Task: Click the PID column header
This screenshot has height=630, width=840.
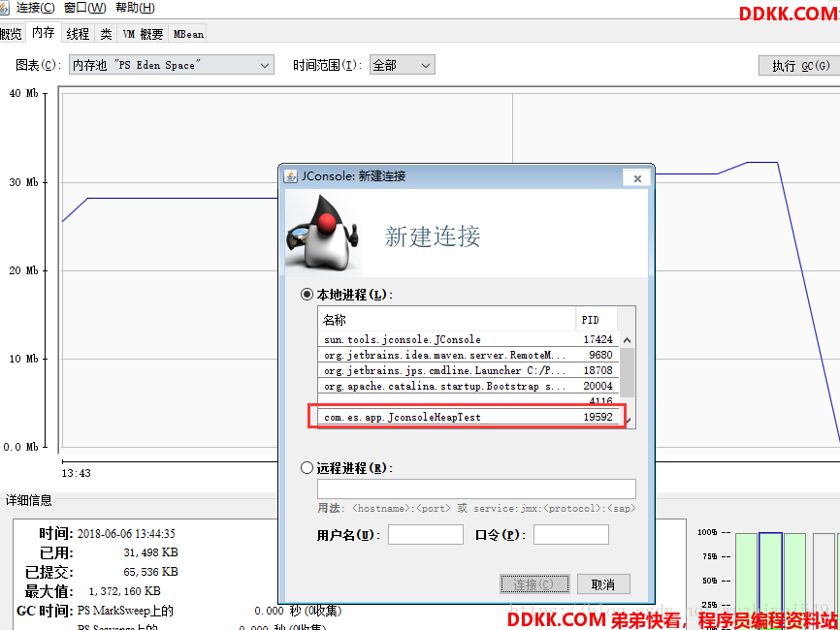Action: tap(597, 320)
